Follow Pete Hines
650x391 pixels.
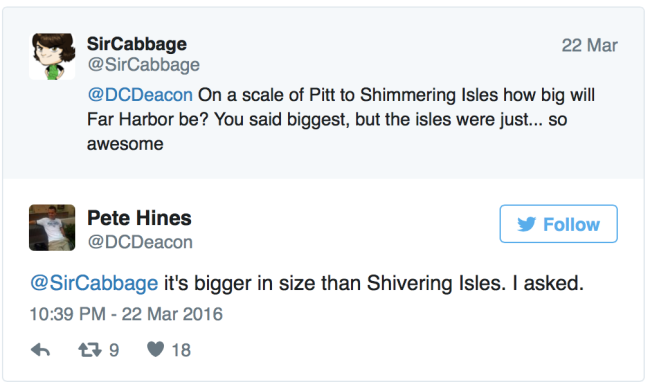(558, 224)
